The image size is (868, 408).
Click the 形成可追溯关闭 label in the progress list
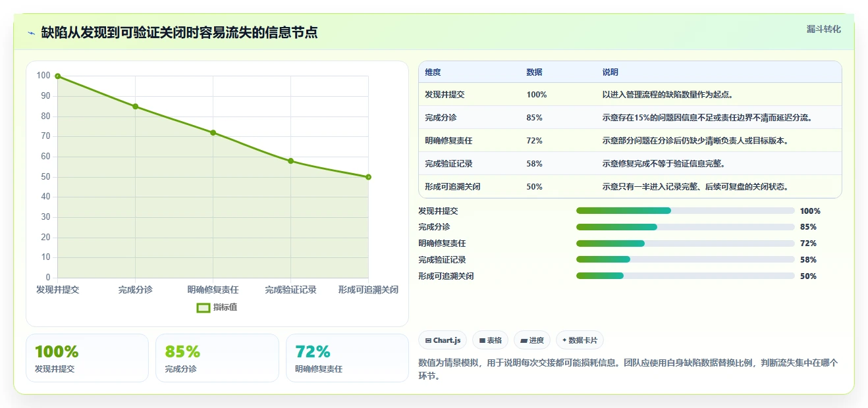tap(446, 276)
